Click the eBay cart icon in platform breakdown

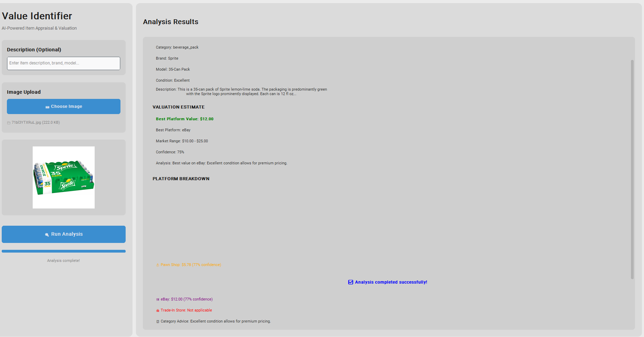tap(158, 299)
